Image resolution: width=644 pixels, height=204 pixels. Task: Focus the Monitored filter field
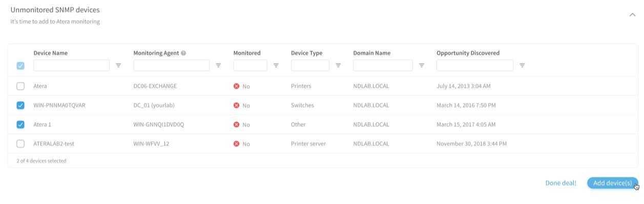250,65
